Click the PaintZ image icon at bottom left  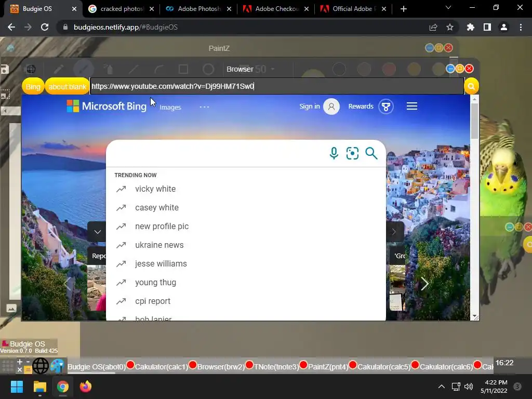[x=11, y=308]
